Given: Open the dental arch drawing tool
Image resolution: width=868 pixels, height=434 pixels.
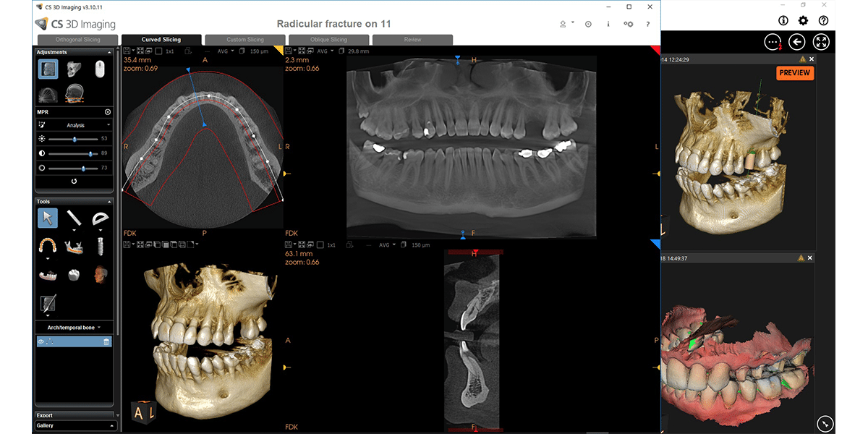Looking at the screenshot, I should pos(47,244).
